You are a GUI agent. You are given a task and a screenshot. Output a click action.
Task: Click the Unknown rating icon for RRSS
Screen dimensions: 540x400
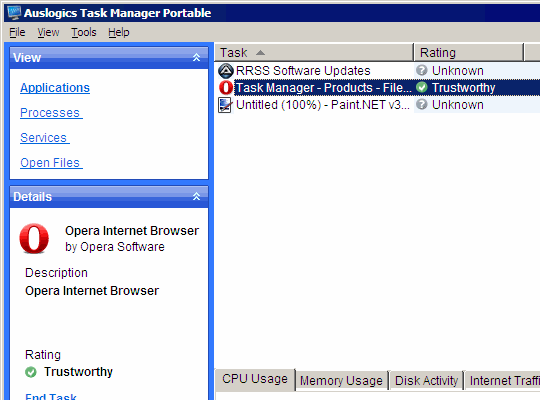click(x=422, y=70)
